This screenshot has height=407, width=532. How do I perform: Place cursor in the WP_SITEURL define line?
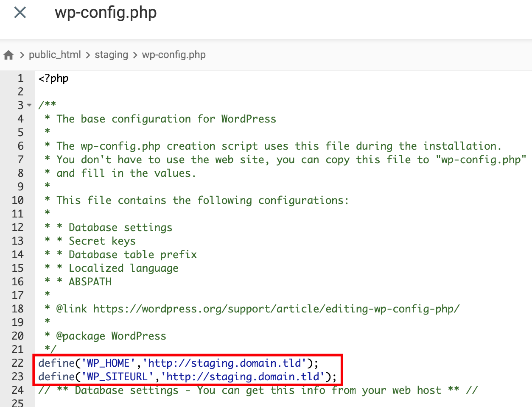187,376
